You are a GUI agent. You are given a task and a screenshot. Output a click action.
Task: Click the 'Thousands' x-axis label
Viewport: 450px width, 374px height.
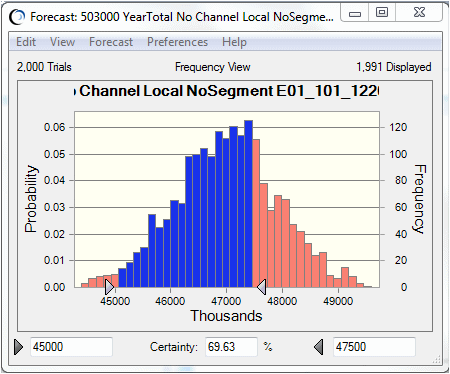point(226,316)
